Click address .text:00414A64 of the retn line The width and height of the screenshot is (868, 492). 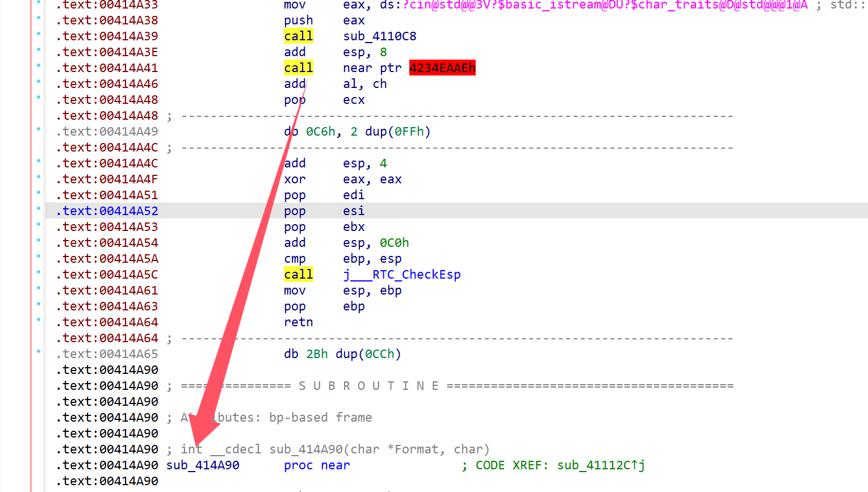tap(107, 322)
